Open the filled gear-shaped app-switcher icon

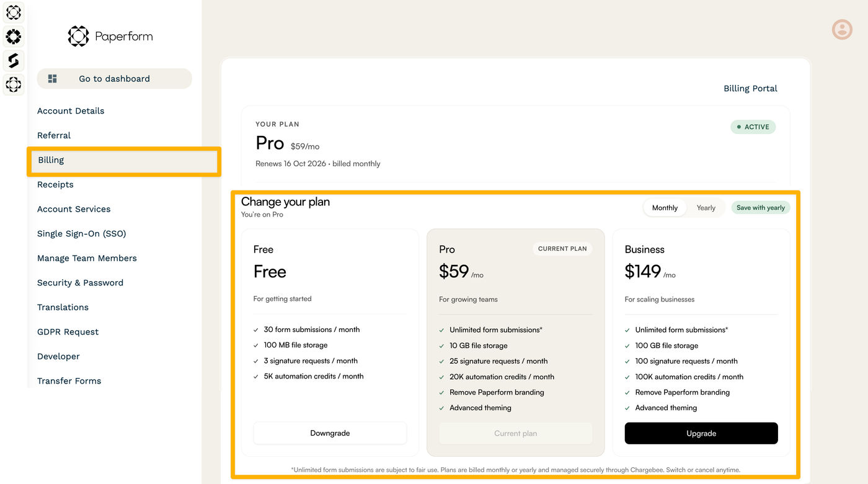click(x=13, y=37)
